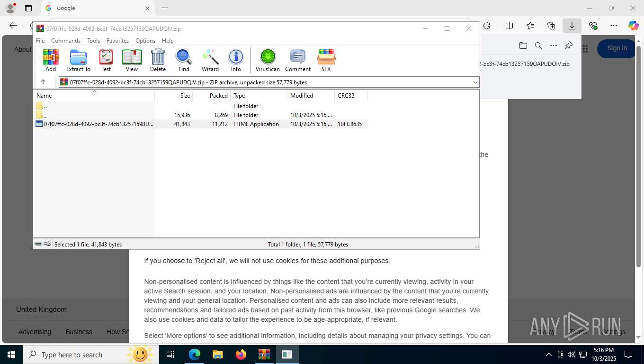Viewport: 644px width, 364px height.
Task: Select the '_' folder row
Action: [201, 115]
